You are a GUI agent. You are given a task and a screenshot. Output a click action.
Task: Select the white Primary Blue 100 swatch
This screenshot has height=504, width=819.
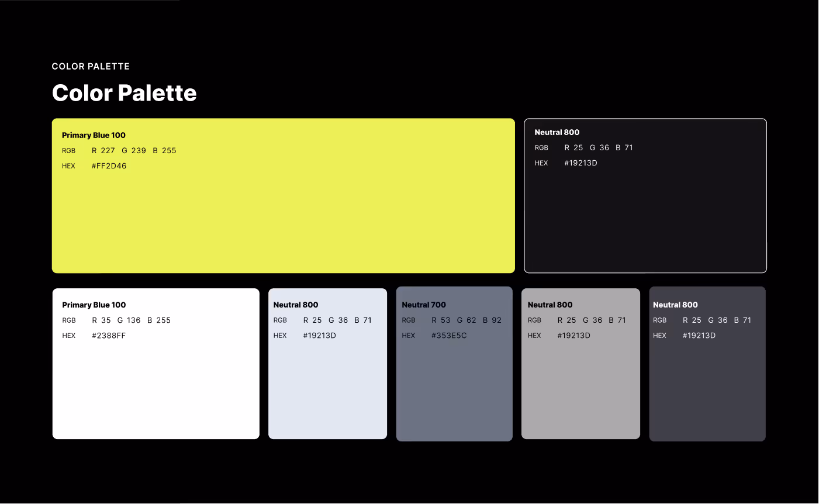click(155, 386)
